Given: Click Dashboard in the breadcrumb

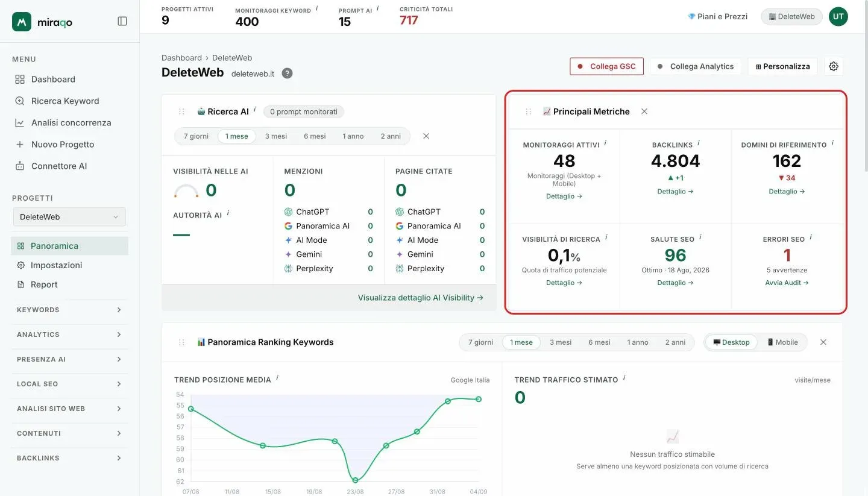Looking at the screenshot, I should coord(181,58).
